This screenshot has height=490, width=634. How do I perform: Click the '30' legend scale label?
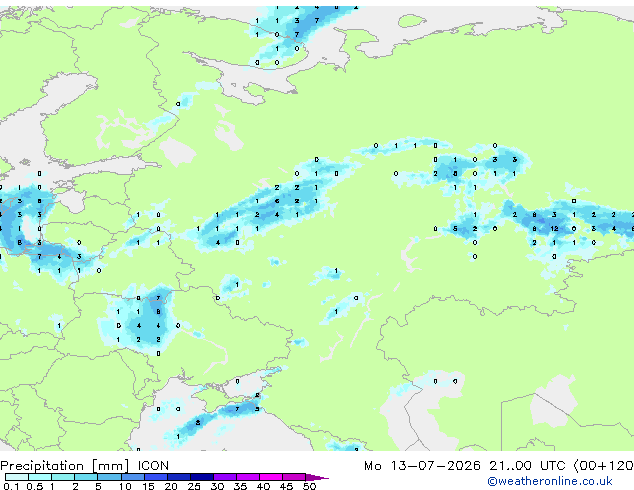pos(217,486)
